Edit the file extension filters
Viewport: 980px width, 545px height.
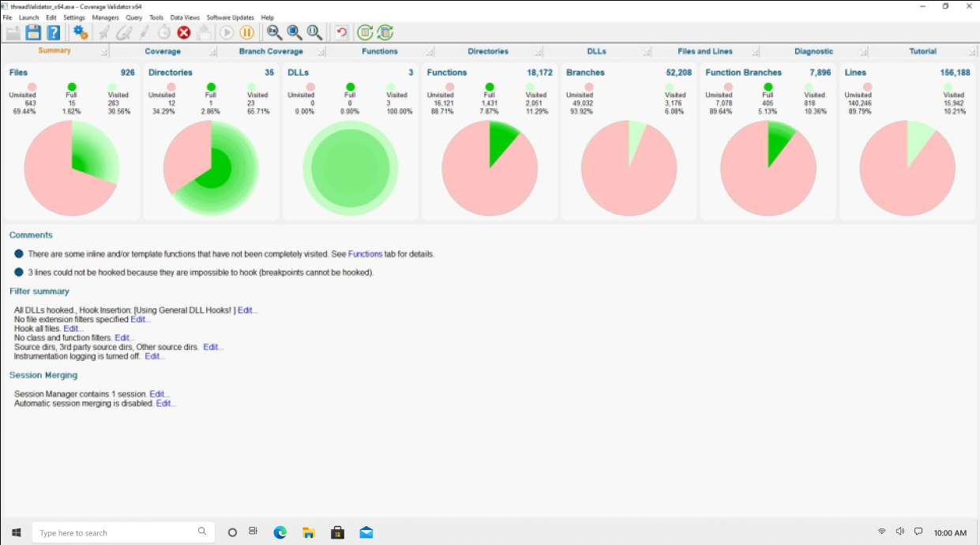coord(141,320)
